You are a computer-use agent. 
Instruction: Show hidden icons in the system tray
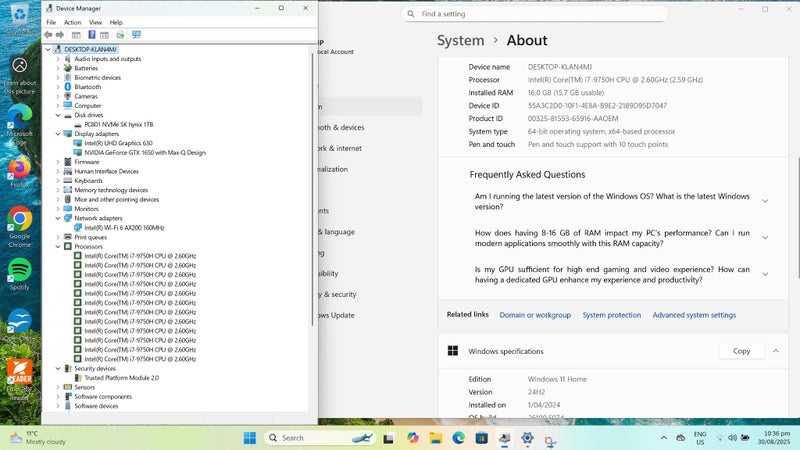click(663, 438)
